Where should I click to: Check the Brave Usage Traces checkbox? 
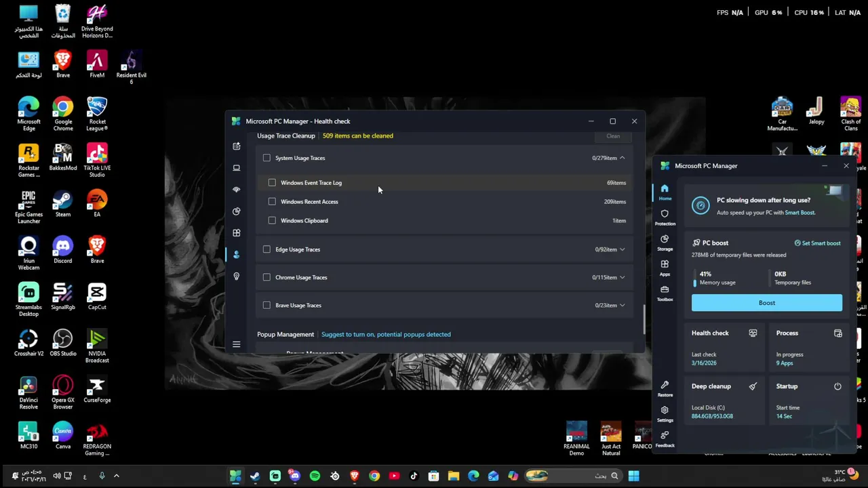(x=267, y=305)
